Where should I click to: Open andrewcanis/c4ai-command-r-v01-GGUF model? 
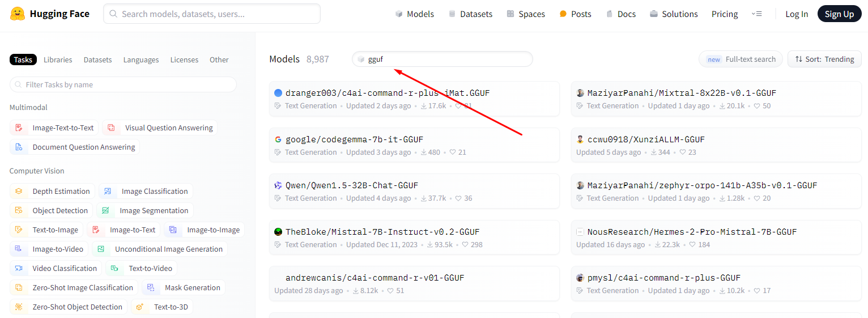click(414, 283)
